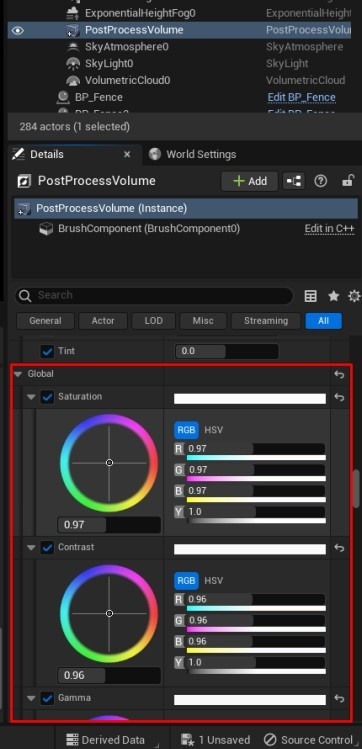This screenshot has width=362, height=749.
Task: Click the blueprint/add script icon button
Action: pos(294,181)
